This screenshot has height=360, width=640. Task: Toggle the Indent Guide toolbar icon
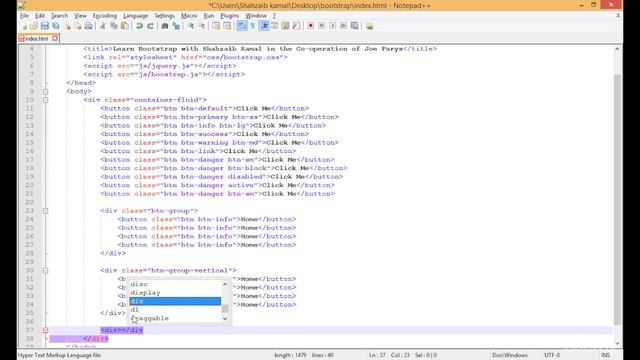click(264, 26)
